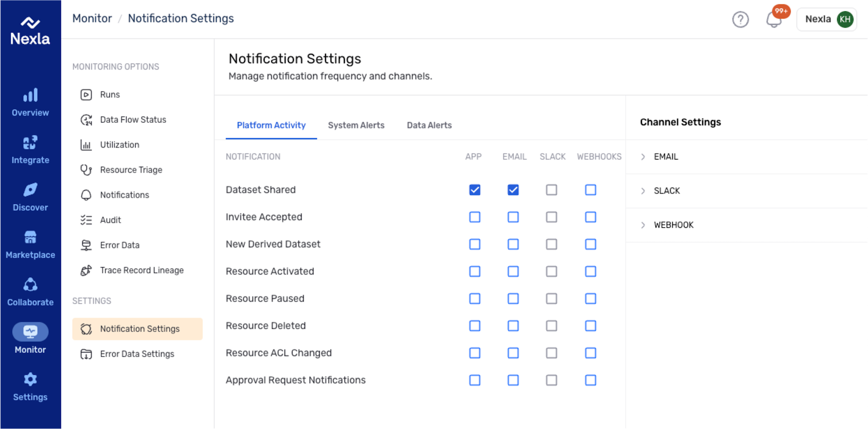This screenshot has height=429, width=868.
Task: Click the Nexla logo
Action: [x=30, y=31]
